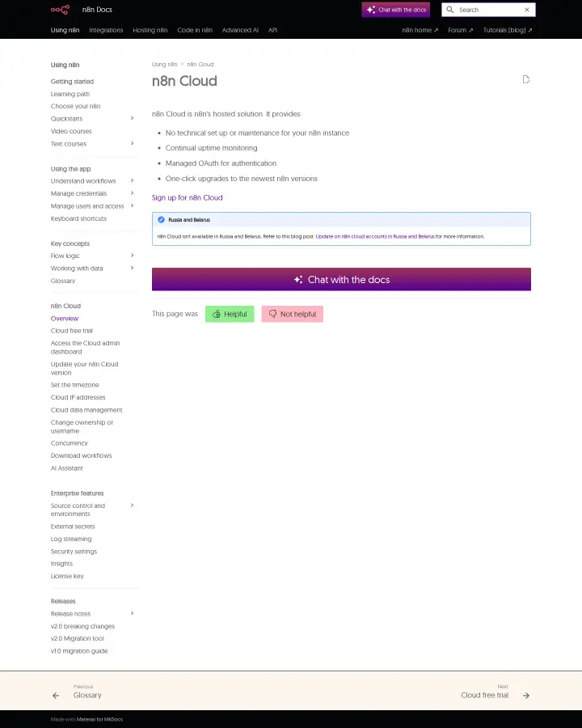Click the n8n Cloud breadcrumb

coord(200,65)
